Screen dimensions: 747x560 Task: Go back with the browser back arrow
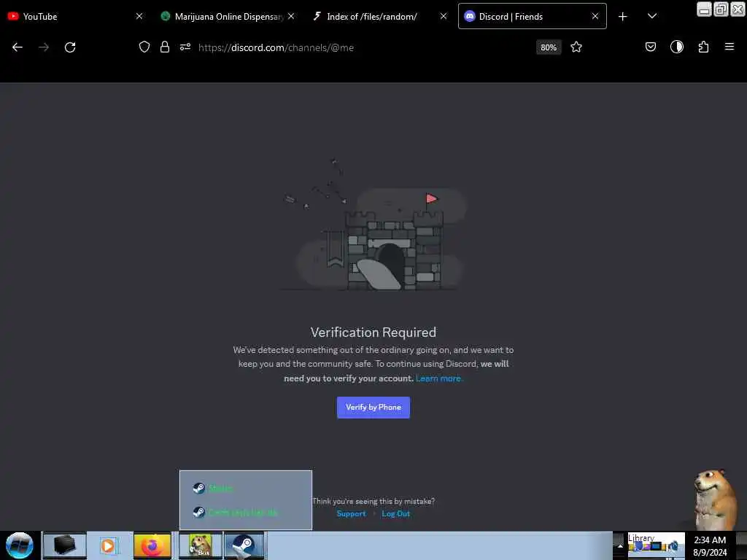[18, 47]
